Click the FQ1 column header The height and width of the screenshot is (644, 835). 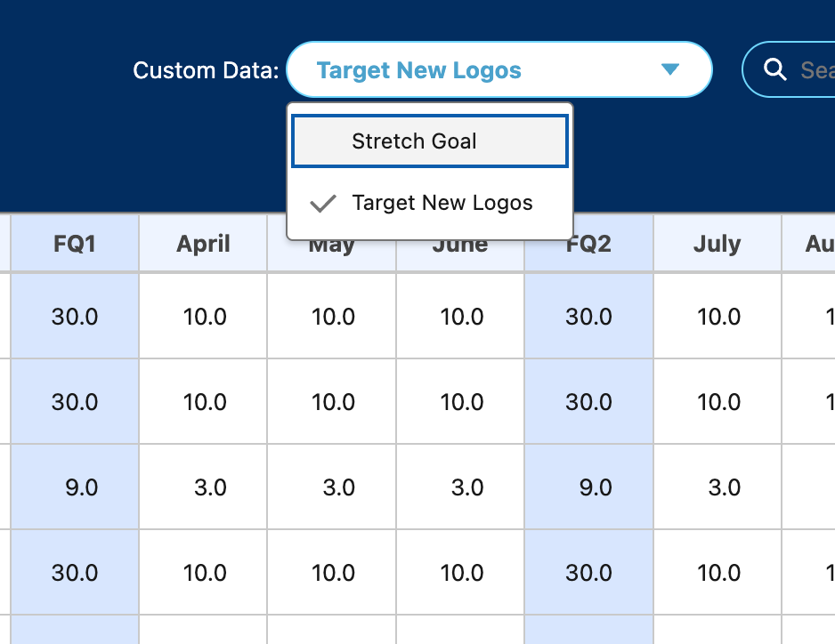tap(75, 244)
